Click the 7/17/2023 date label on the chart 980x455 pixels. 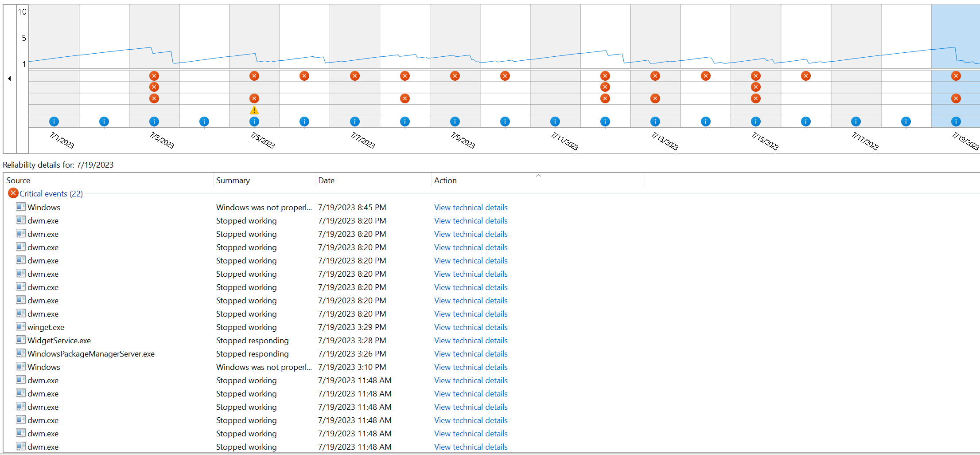[865, 141]
